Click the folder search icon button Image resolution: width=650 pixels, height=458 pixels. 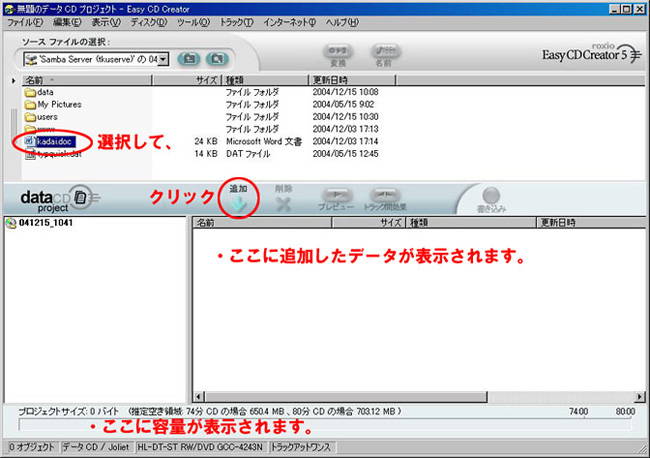tap(217, 59)
